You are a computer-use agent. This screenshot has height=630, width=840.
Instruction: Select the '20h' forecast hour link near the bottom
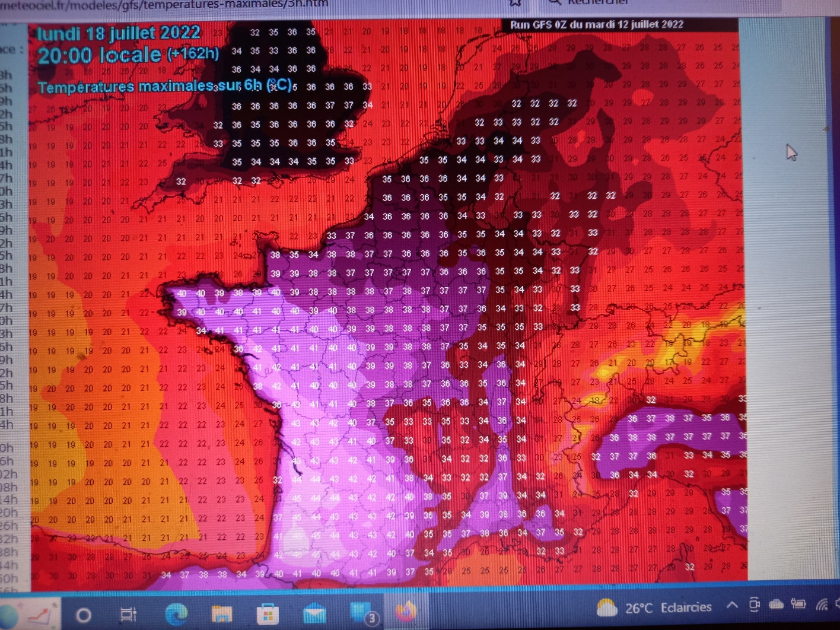point(8,513)
